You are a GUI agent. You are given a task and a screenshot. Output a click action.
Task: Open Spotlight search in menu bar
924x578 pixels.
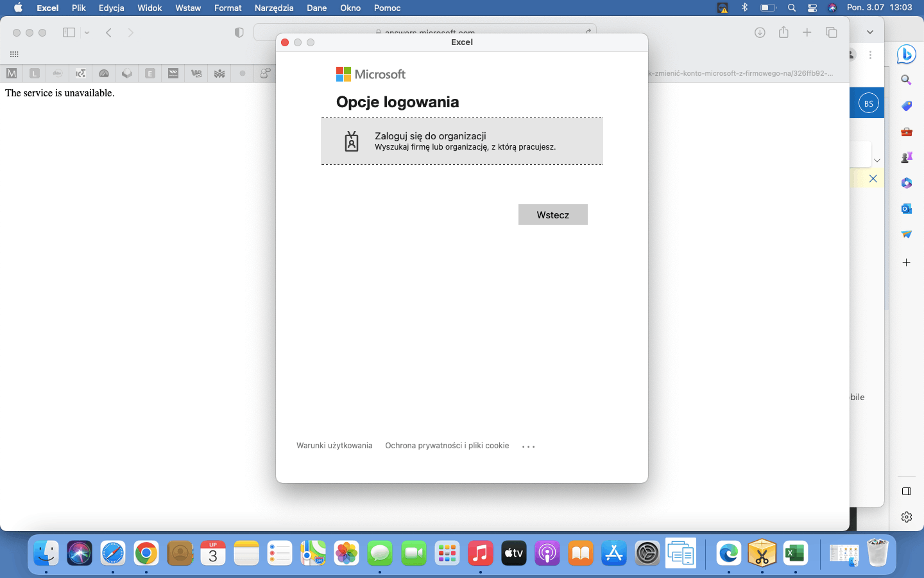coord(791,8)
